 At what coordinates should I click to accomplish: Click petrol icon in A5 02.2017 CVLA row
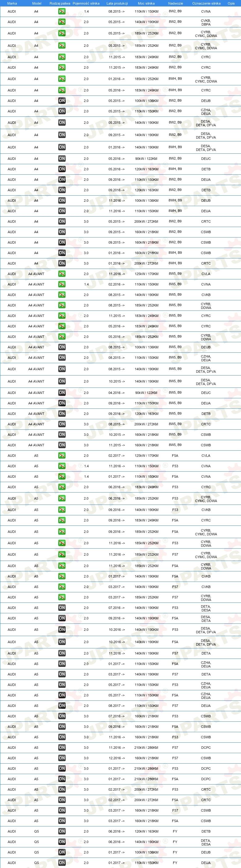click(x=62, y=456)
